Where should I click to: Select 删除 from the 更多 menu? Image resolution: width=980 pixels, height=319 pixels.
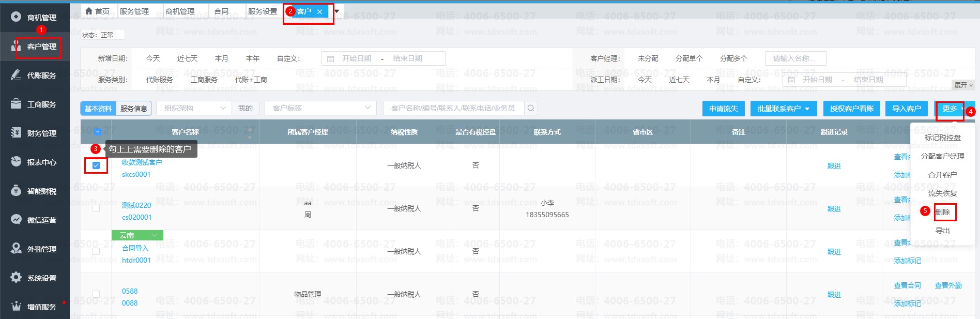pos(943,212)
